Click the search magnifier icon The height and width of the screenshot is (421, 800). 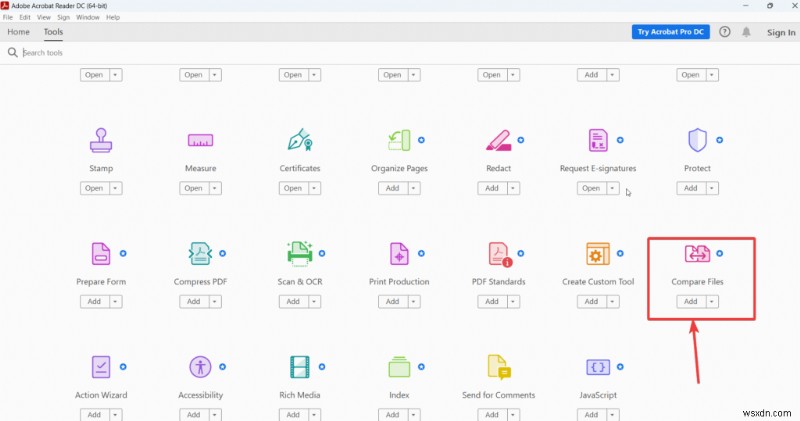pyautogui.click(x=13, y=53)
